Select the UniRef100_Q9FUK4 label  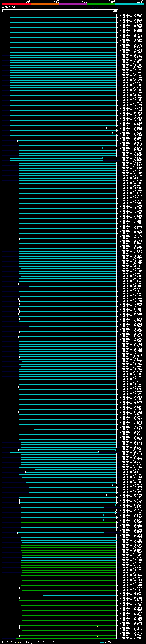click(131, 344)
